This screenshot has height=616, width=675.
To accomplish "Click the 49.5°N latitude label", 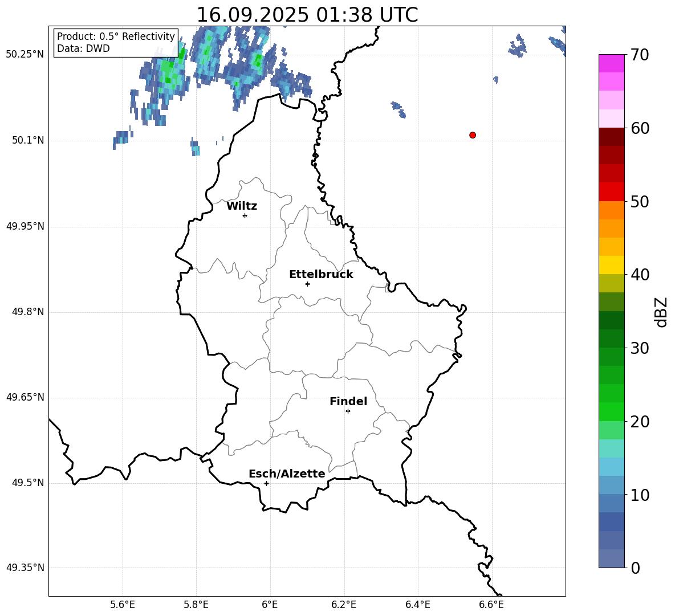I will 28,483.
